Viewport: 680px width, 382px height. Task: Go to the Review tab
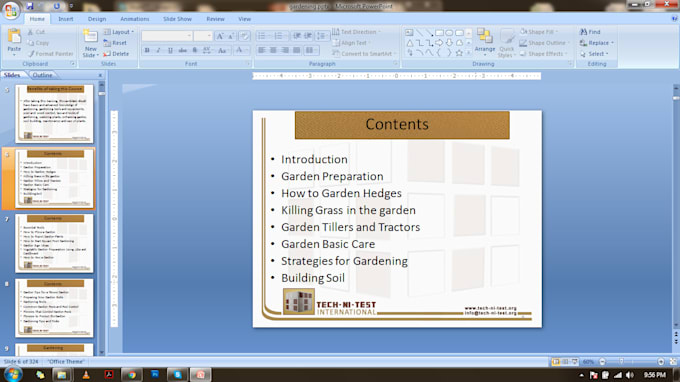point(215,19)
